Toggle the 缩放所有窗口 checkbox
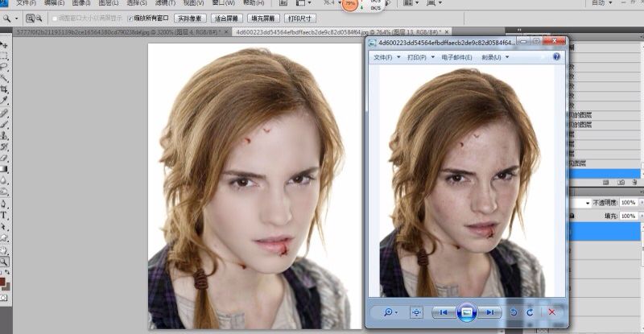 click(x=130, y=18)
